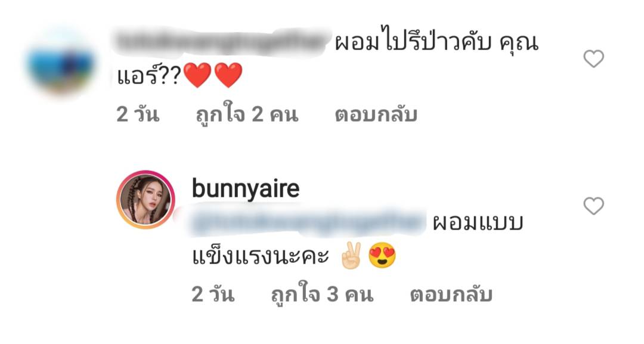View who liked via ถูกใจ 3 คน
The height and width of the screenshot is (344, 644).
pyautogui.click(x=322, y=294)
